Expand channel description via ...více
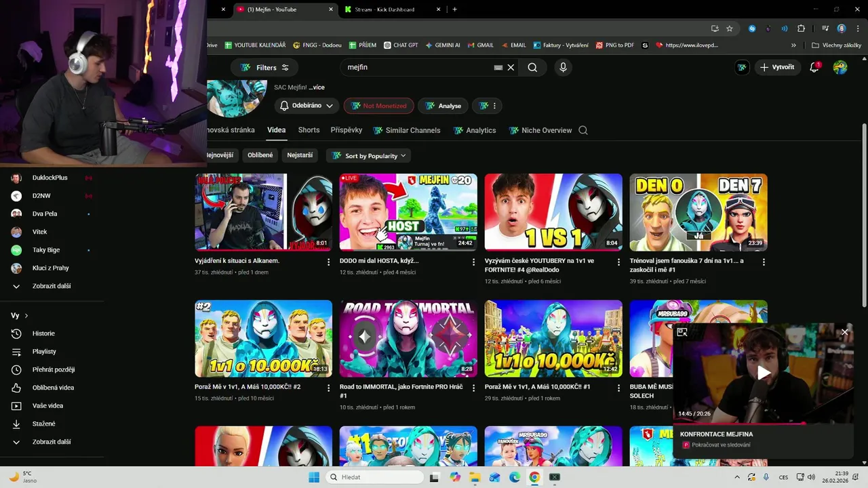This screenshot has width=868, height=488. click(x=317, y=87)
